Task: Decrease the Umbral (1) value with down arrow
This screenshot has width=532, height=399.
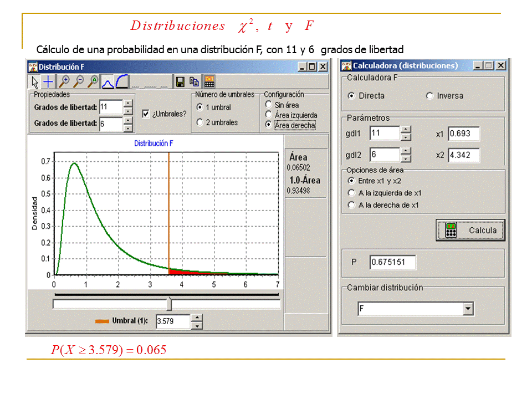Action: (x=197, y=325)
